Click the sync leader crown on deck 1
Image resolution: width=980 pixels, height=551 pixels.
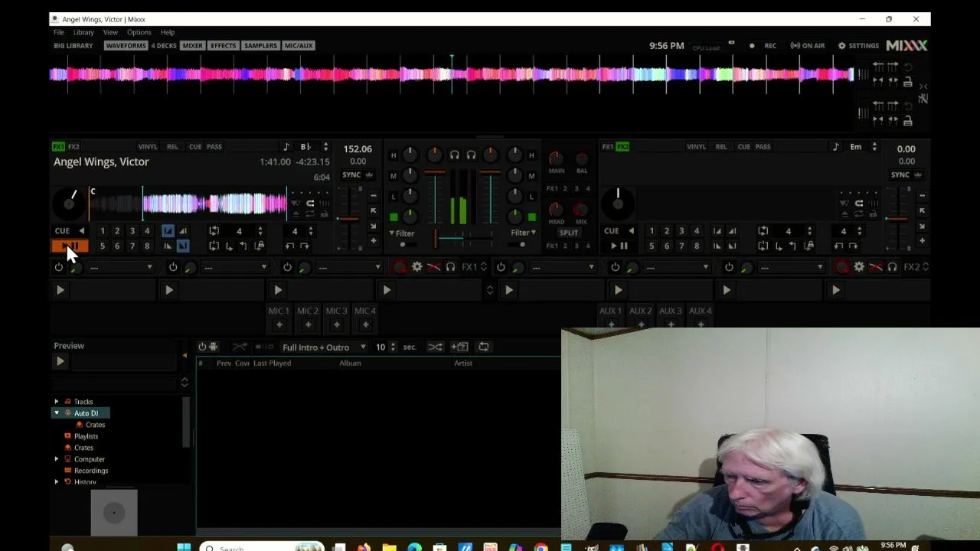pos(369,174)
